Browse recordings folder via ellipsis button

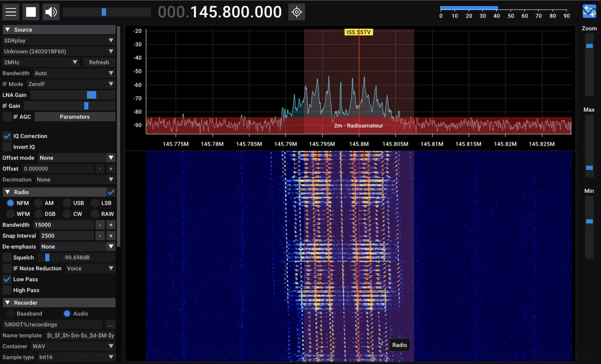tap(110, 325)
